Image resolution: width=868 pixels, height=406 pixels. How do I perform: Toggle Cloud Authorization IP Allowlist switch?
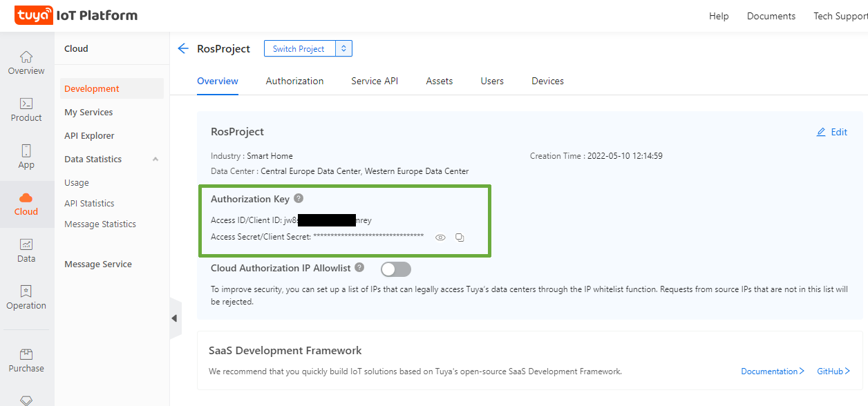(x=396, y=269)
